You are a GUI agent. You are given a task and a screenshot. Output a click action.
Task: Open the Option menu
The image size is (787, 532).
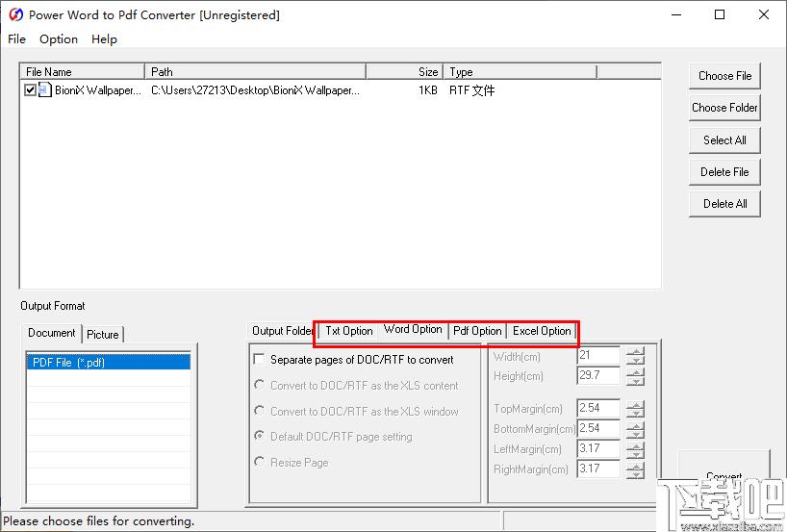[x=59, y=39]
